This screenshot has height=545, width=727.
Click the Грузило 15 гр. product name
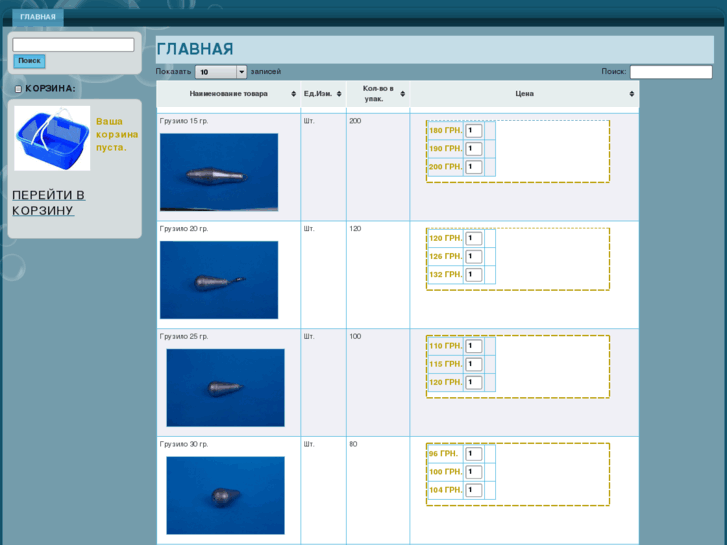point(184,121)
